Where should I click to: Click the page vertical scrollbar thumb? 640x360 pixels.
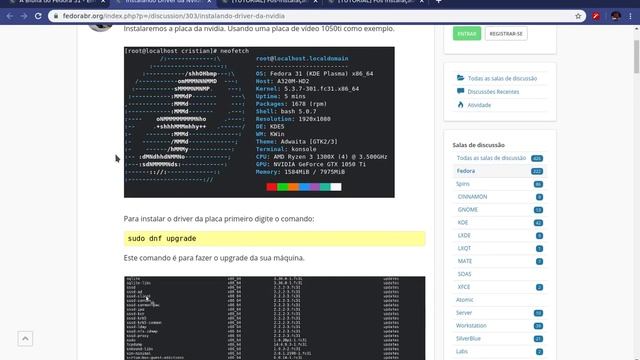(x=636, y=57)
